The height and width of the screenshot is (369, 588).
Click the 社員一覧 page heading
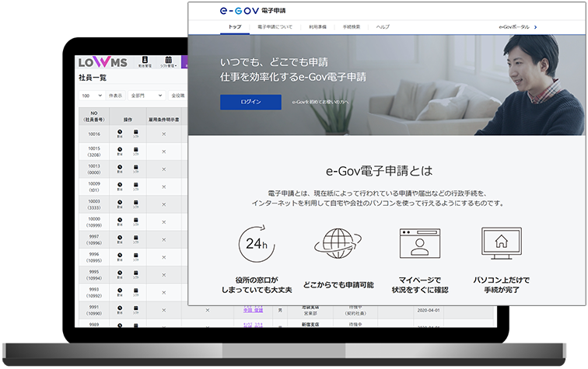point(93,78)
